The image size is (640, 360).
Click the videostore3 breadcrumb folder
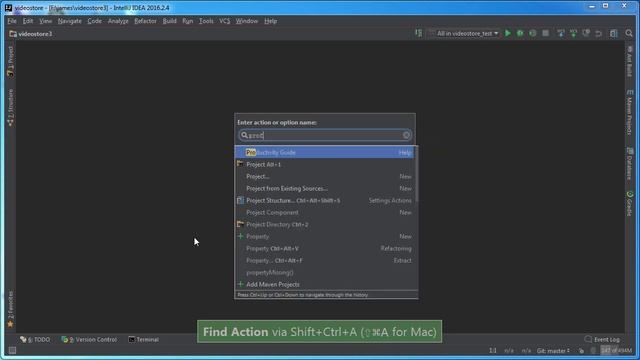[31, 34]
